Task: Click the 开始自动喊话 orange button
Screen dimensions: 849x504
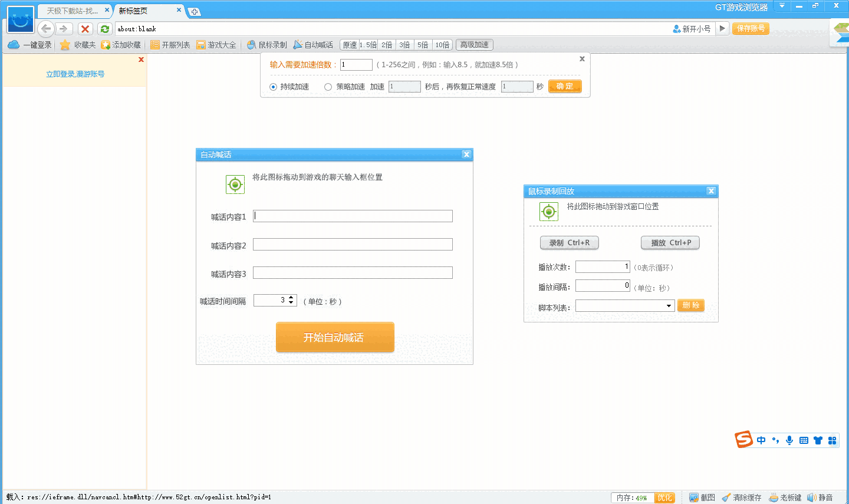Action: [334, 337]
